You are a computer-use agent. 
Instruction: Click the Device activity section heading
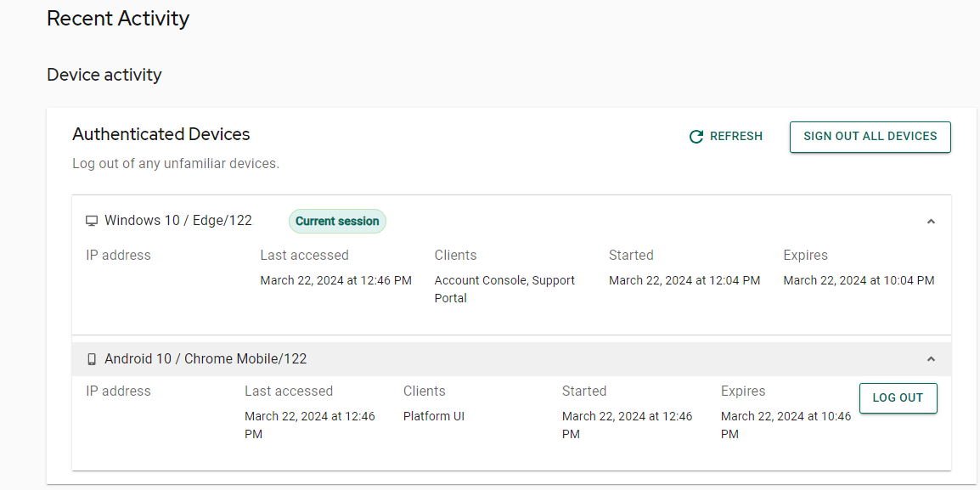point(104,75)
